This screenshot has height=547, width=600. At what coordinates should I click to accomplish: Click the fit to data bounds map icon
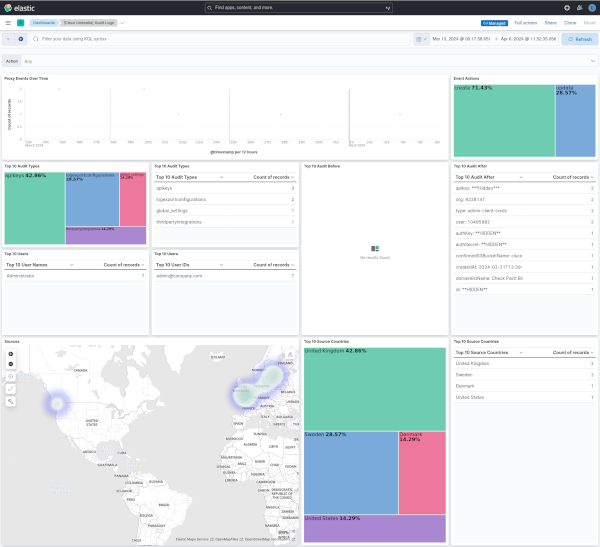pos(10,376)
